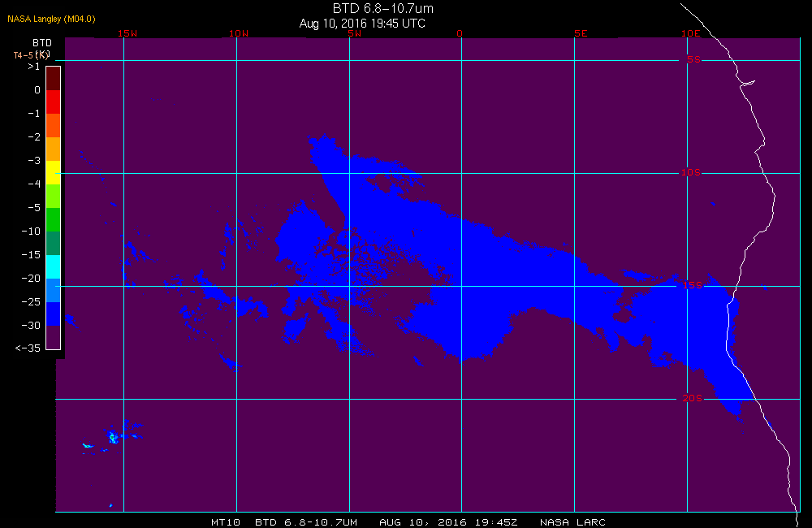Screen dimensions: 812x528
Task: Click the BTD legend heading
Action: (x=42, y=42)
